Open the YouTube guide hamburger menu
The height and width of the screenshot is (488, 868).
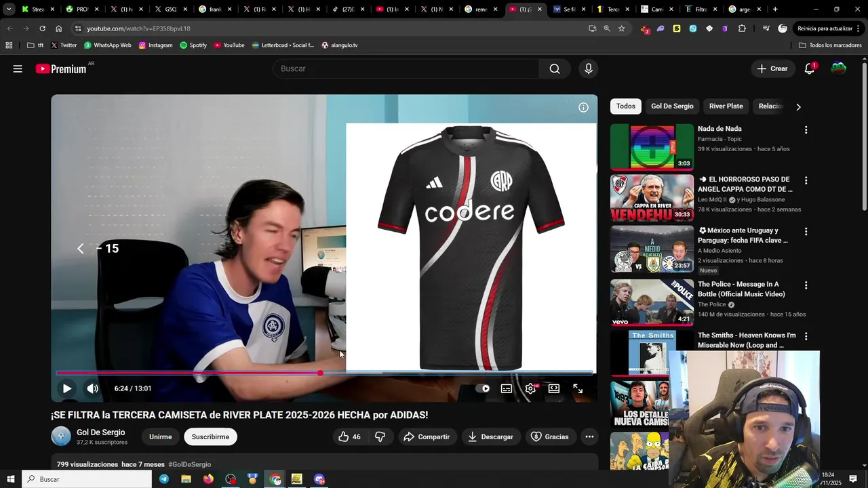point(18,68)
